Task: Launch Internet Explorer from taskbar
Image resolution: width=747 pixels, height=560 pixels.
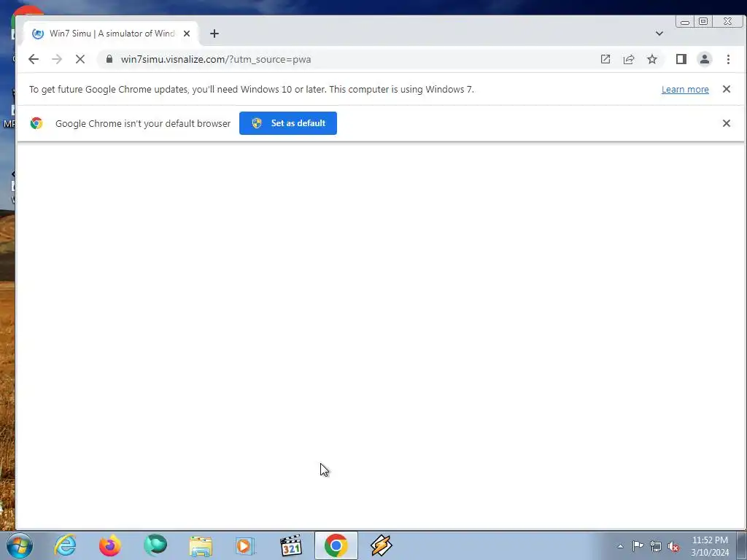Action: [x=65, y=545]
